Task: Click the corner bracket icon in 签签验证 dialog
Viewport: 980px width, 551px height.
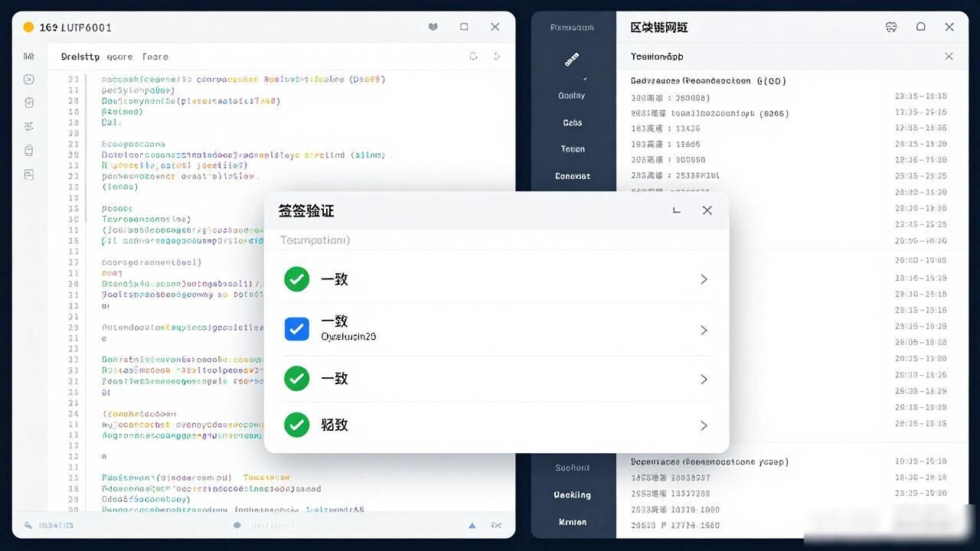Action: 676,210
